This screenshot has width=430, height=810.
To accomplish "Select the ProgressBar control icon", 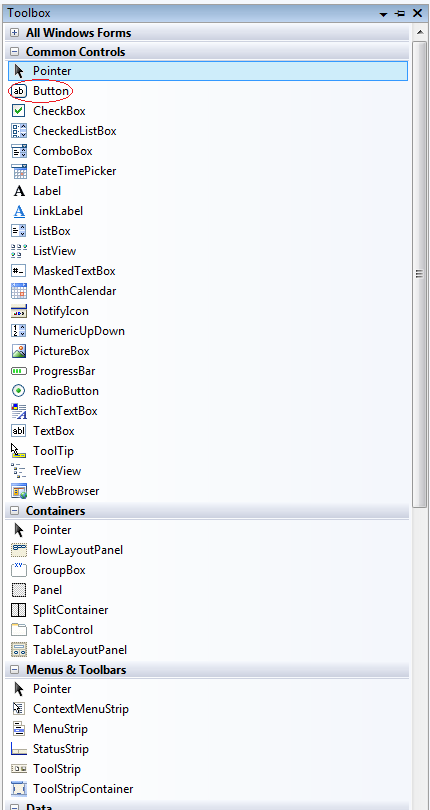I will coord(19,371).
